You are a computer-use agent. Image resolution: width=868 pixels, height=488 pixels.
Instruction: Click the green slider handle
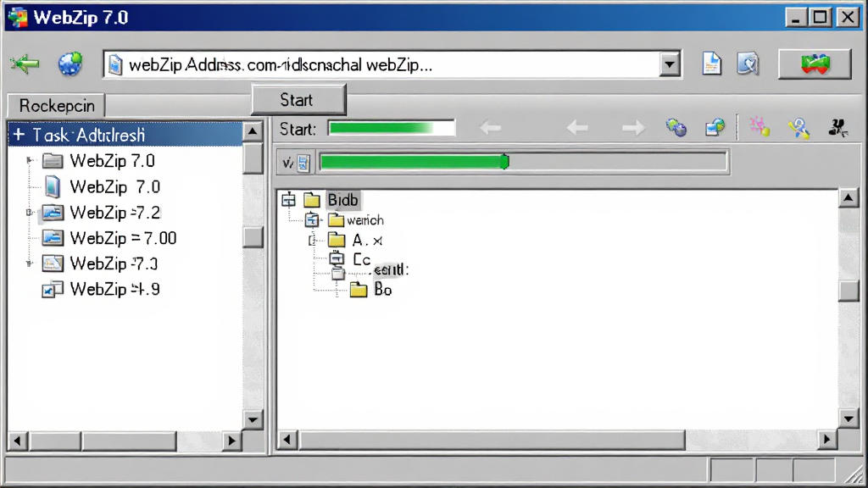click(504, 162)
